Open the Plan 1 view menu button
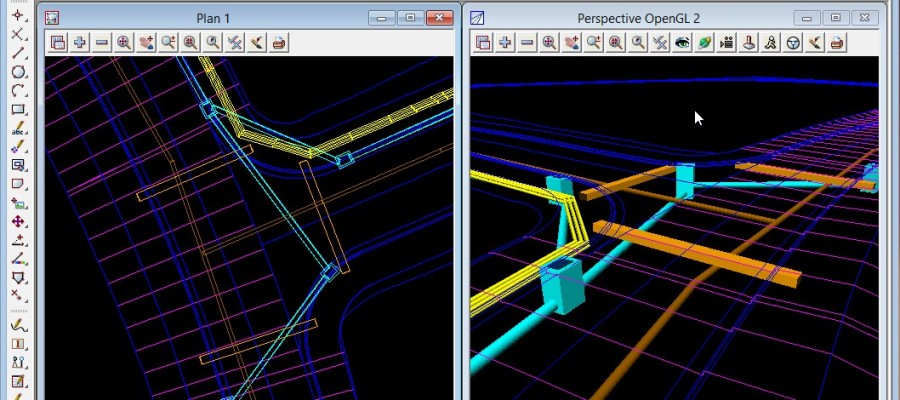Viewport: 900px width, 400px height. coord(58,42)
